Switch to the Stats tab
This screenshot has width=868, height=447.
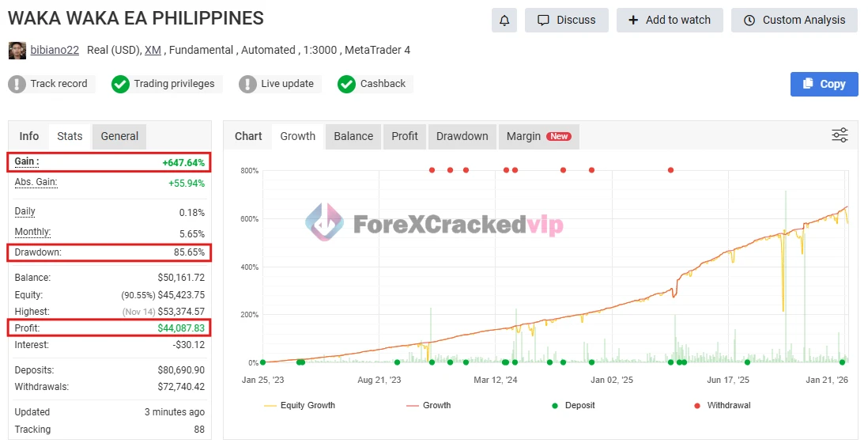point(70,136)
